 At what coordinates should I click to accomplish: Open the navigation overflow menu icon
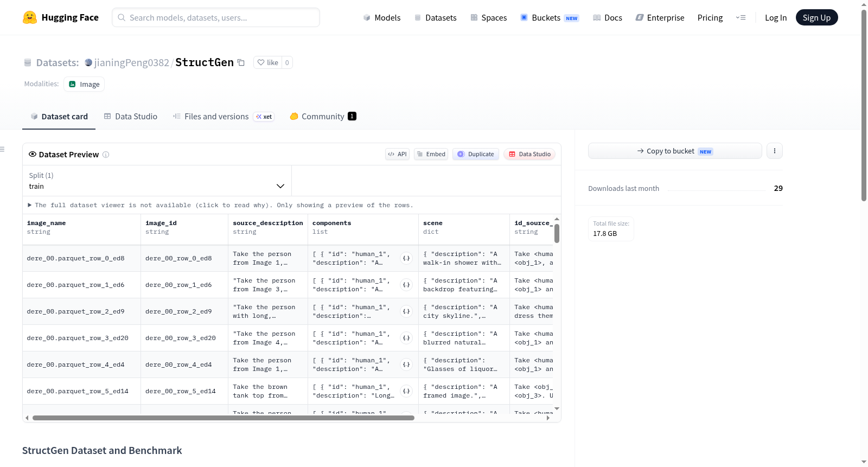point(741,17)
